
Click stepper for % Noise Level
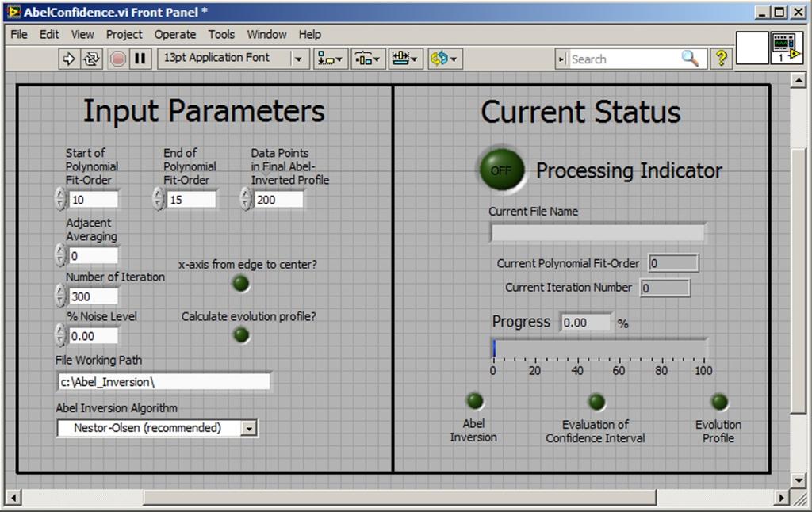tap(60, 335)
